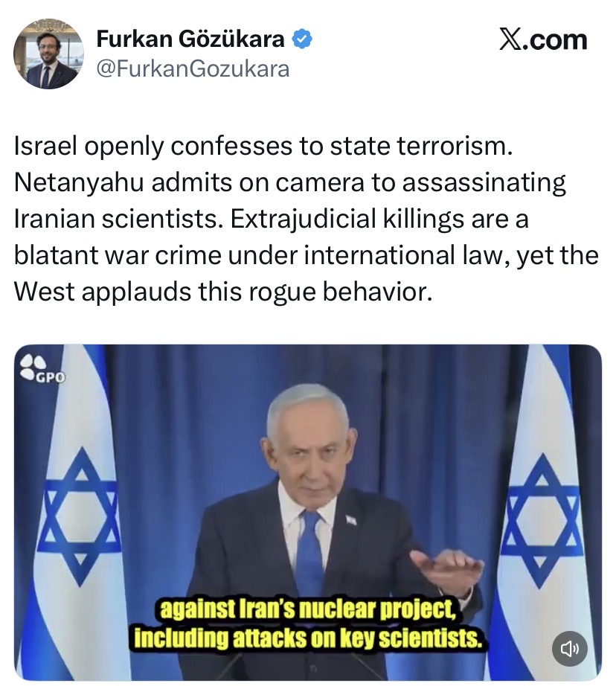Image resolution: width=616 pixels, height=686 pixels.
Task: Click the flag lapel pin on the suit
Action: [x=351, y=520]
